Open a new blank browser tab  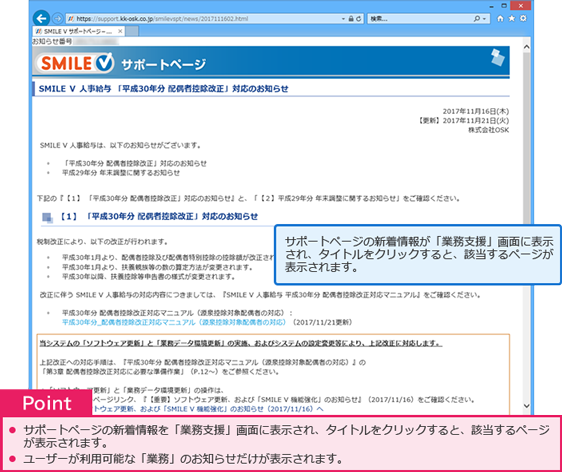pyautogui.click(x=132, y=32)
